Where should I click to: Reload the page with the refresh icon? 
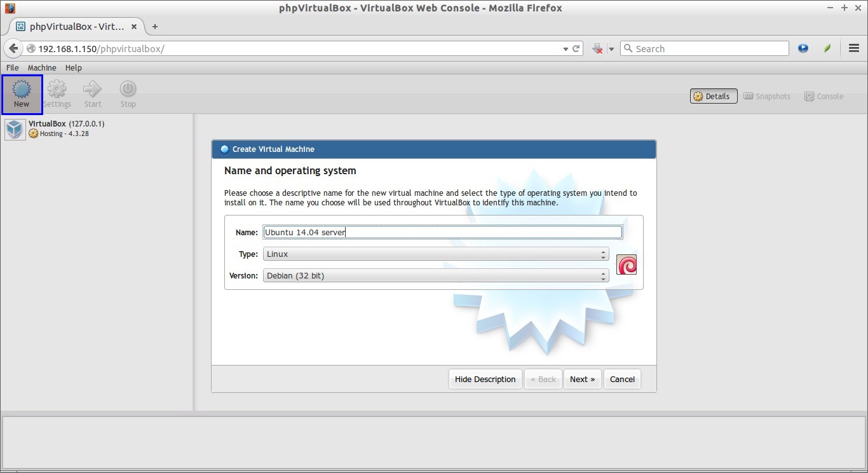[576, 48]
